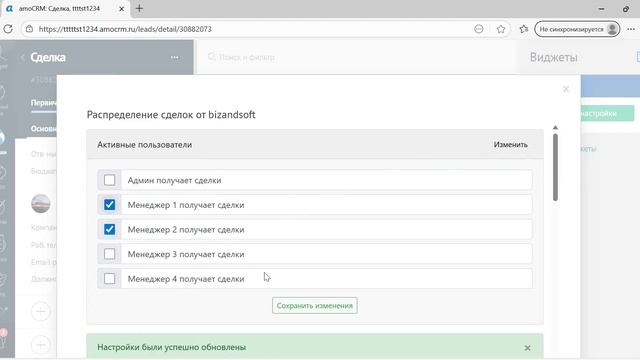Viewport: 640px width, 360px height.
Task: Click the Распределение сделок от bizandsoft title
Action: tap(171, 115)
